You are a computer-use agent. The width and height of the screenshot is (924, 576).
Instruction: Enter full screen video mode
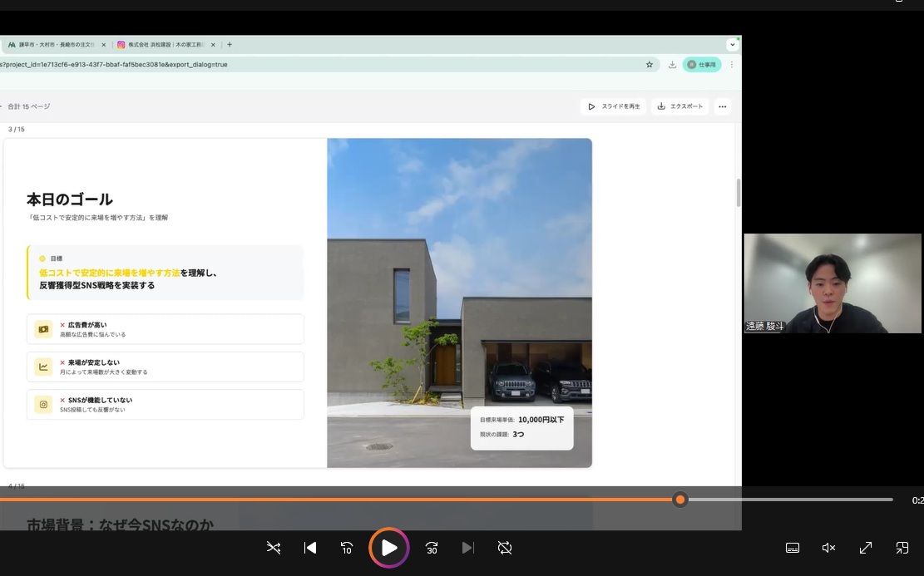coord(865,548)
